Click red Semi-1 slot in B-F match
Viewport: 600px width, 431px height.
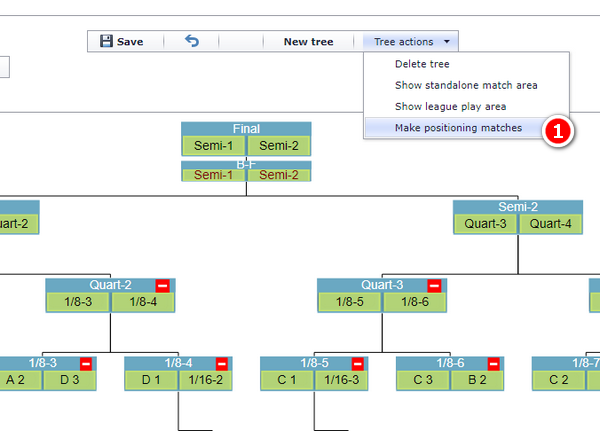(214, 175)
